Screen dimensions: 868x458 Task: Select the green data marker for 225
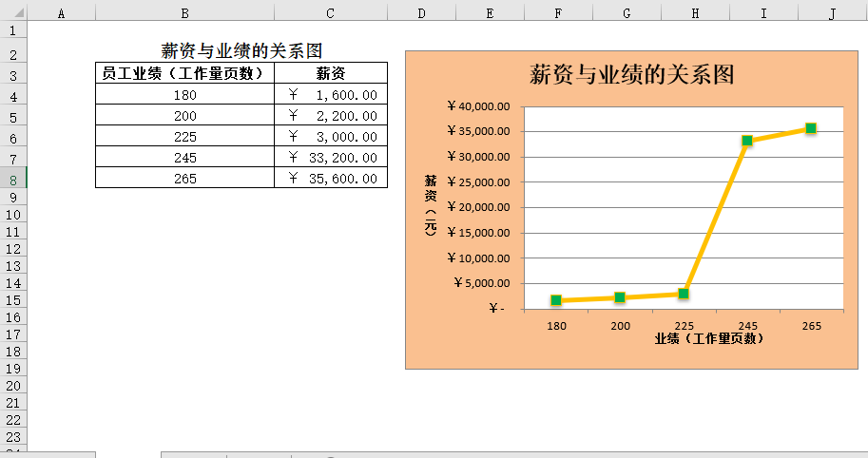pyautogui.click(x=684, y=294)
